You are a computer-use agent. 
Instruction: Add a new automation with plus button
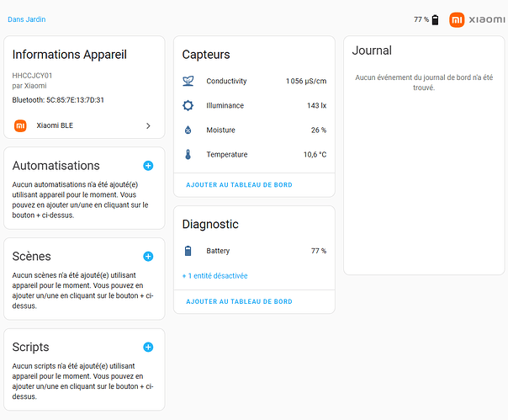pos(148,166)
